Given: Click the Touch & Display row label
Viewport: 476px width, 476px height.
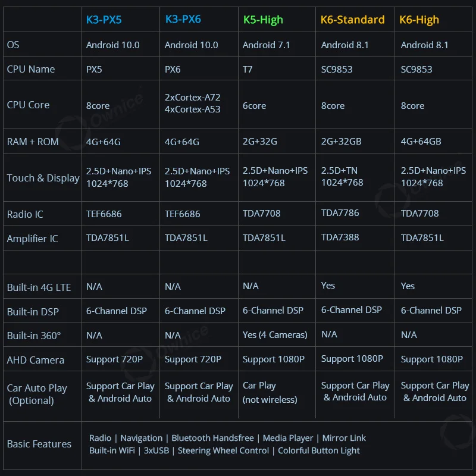Looking at the screenshot, I should pyautogui.click(x=43, y=178).
